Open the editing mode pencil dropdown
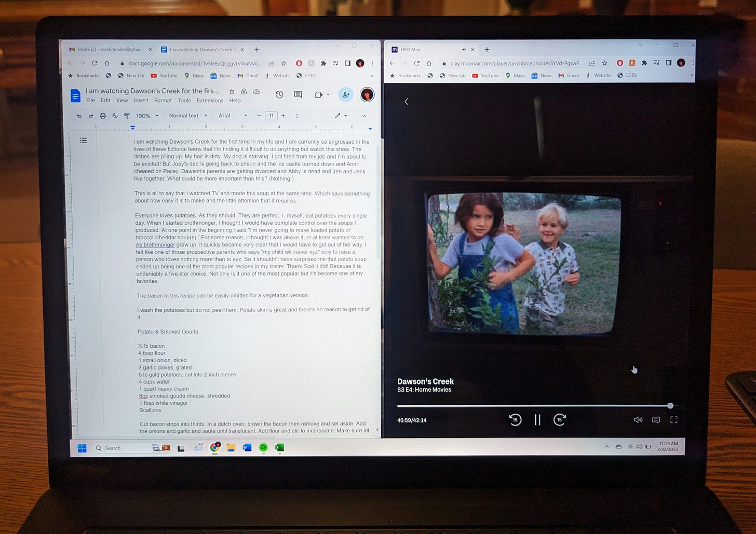Image resolution: width=756 pixels, height=534 pixels. [341, 116]
